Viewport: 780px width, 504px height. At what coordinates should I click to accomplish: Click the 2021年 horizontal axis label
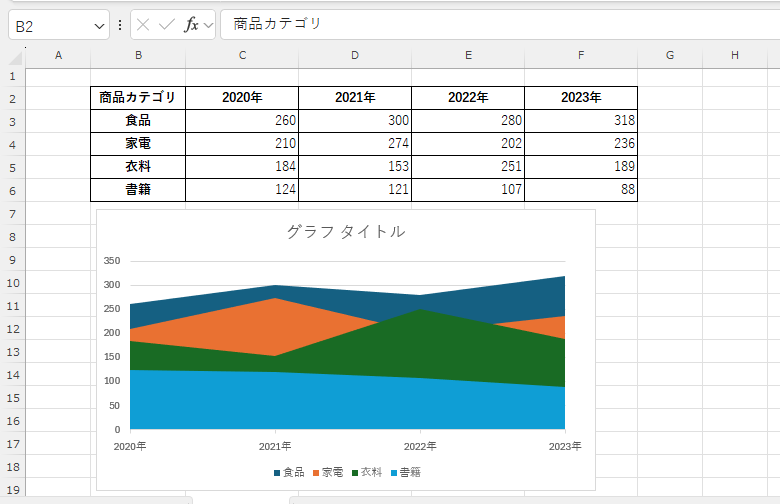pos(275,446)
